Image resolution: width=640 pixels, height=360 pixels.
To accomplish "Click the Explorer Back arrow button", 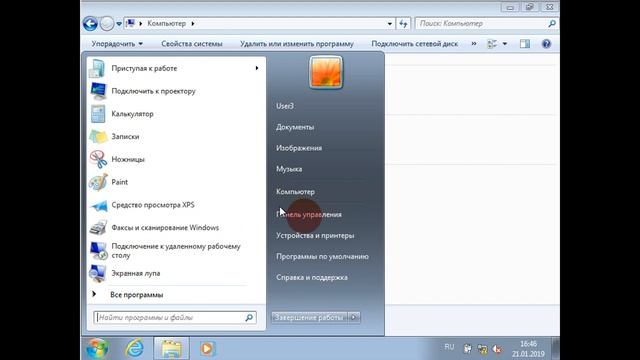I will pos(90,24).
